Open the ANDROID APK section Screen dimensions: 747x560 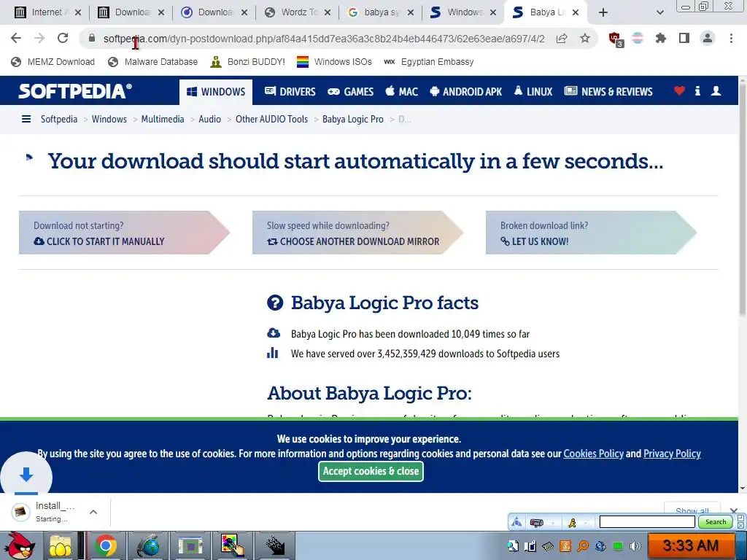[466, 91]
